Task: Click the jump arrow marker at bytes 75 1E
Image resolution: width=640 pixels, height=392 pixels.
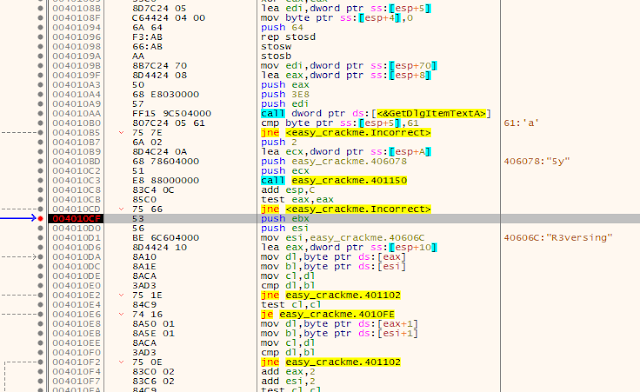Action: [x=121, y=295]
